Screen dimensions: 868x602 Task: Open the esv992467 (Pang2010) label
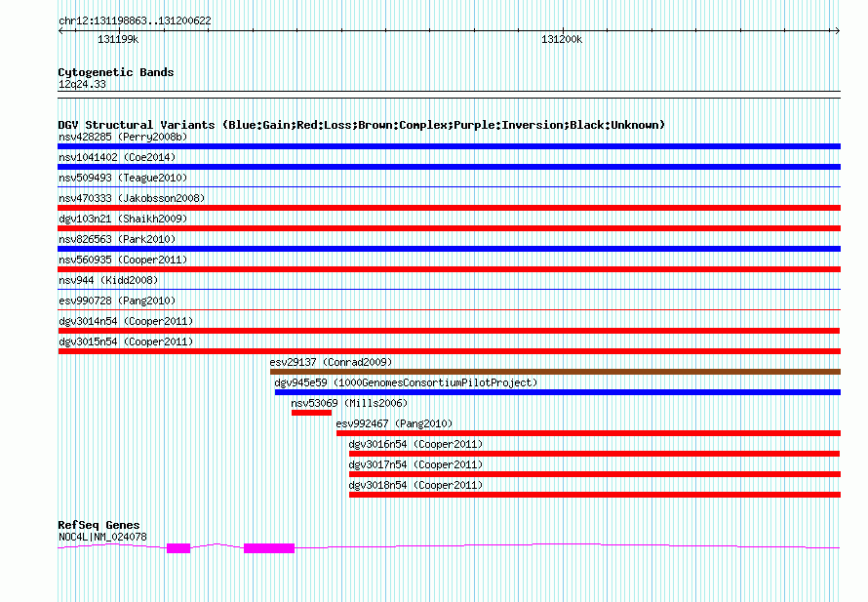pos(394,423)
